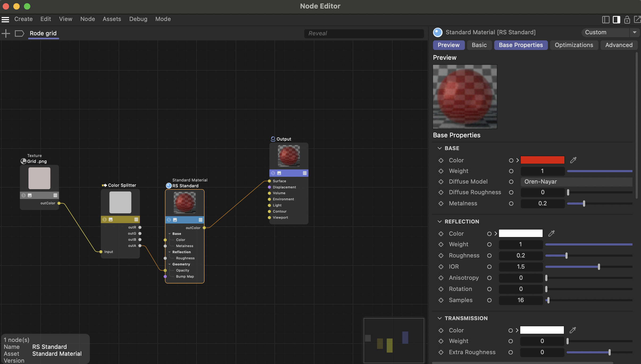Toggle Diffuse Roughness circle port button
The image size is (641, 364).
(x=511, y=192)
